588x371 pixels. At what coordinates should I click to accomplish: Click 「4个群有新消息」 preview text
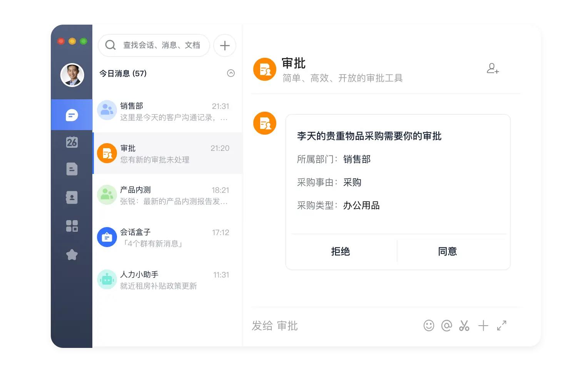(153, 244)
